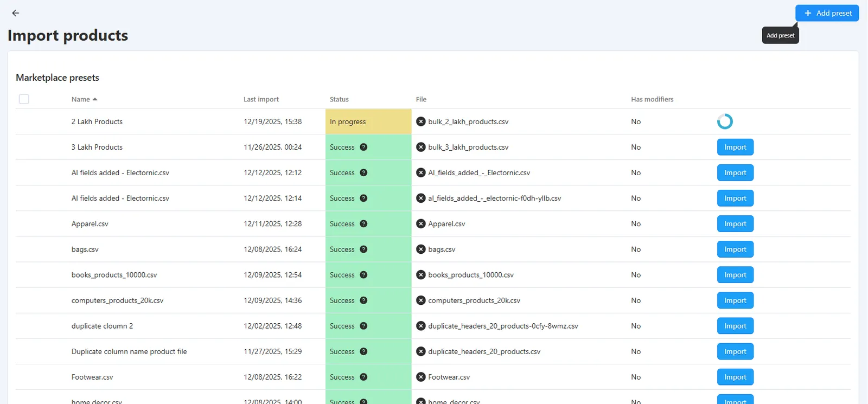Open status help icon for 3 Lakh Products

tap(363, 147)
